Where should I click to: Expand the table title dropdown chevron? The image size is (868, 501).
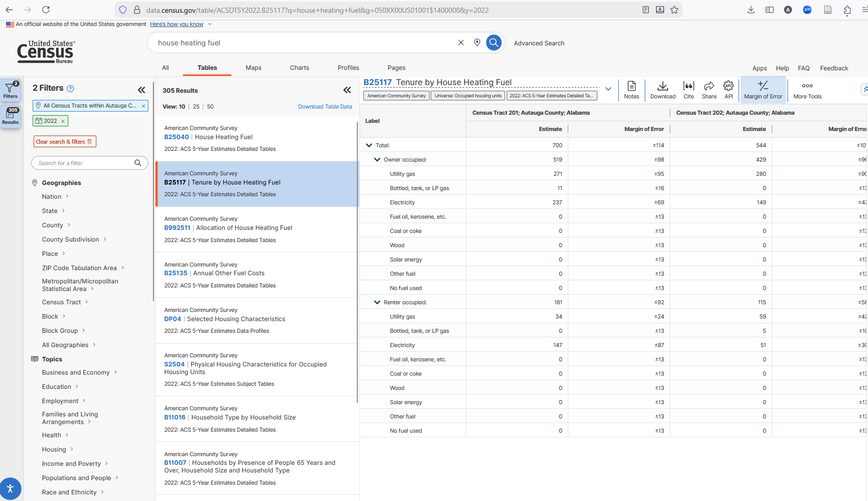pos(608,89)
